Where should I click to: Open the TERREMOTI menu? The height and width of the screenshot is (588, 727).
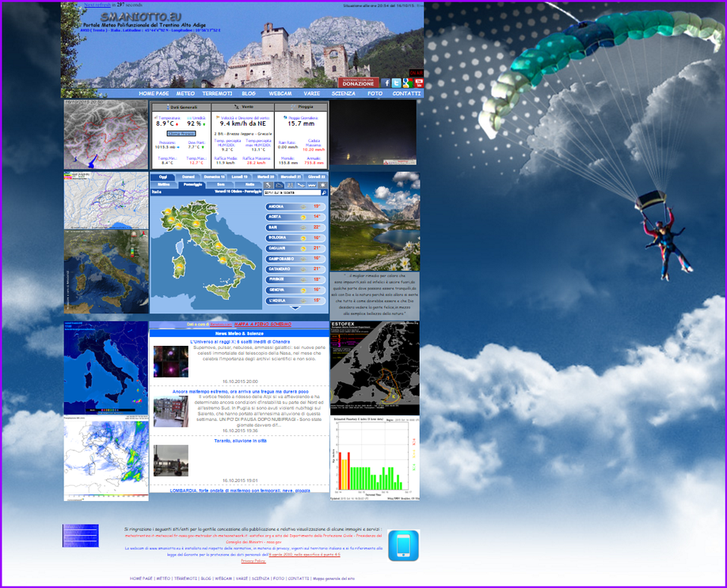217,93
